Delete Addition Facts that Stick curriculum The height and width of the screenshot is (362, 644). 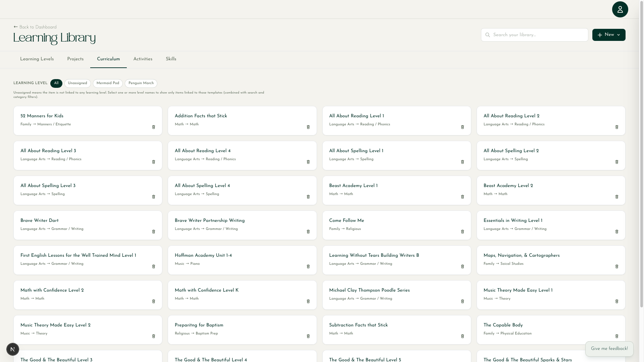(308, 127)
